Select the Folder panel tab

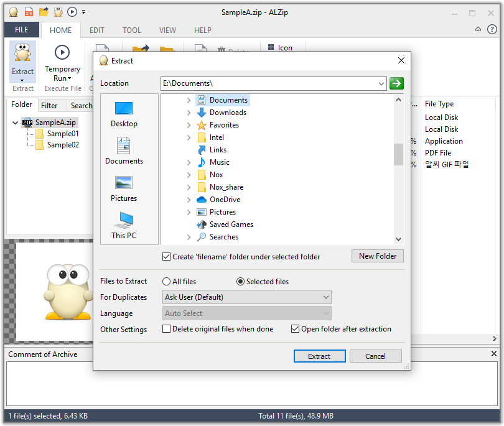pyautogui.click(x=22, y=104)
